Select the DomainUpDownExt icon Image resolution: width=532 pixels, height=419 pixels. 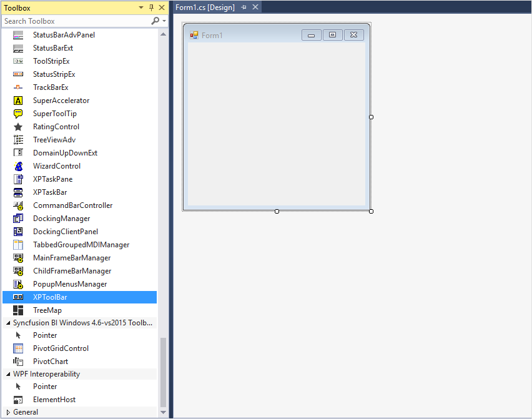tap(18, 153)
